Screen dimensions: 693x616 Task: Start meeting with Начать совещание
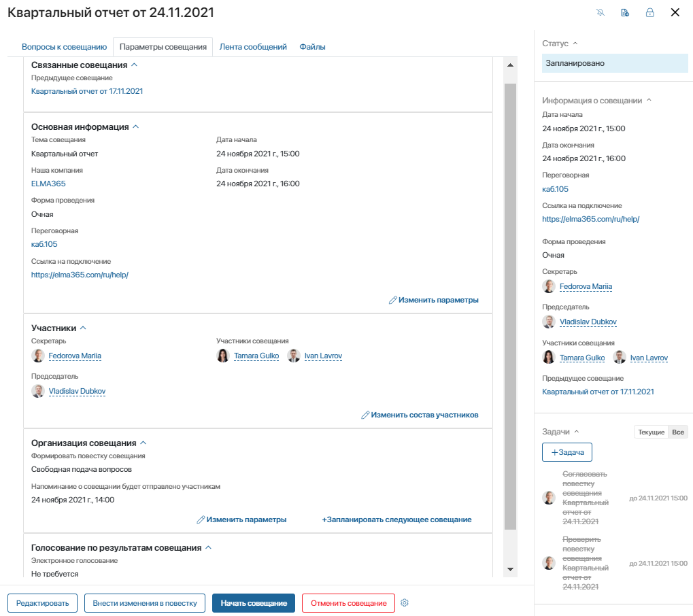click(254, 603)
